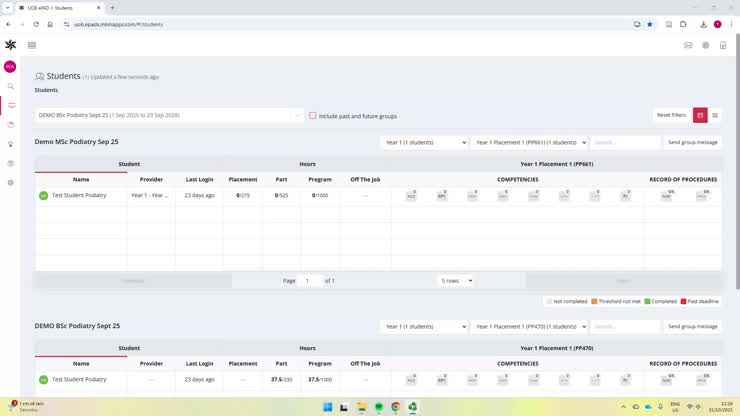
Task: Open Chrome tab search dropdown arrow
Action: click(x=7, y=8)
